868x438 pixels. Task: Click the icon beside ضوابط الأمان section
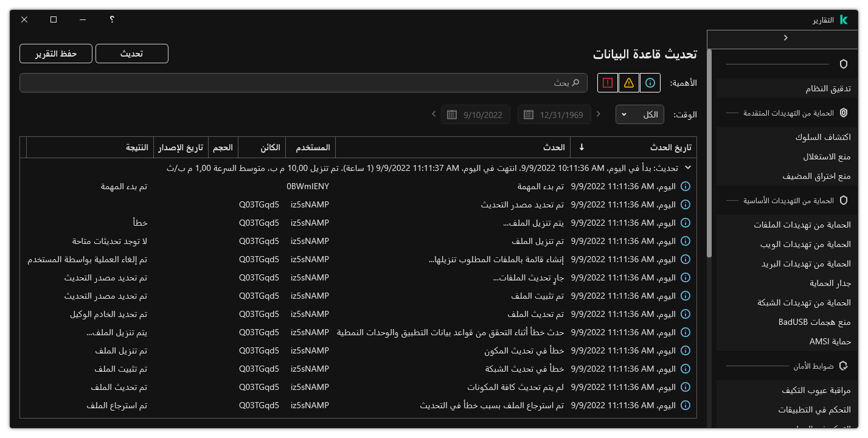click(843, 366)
